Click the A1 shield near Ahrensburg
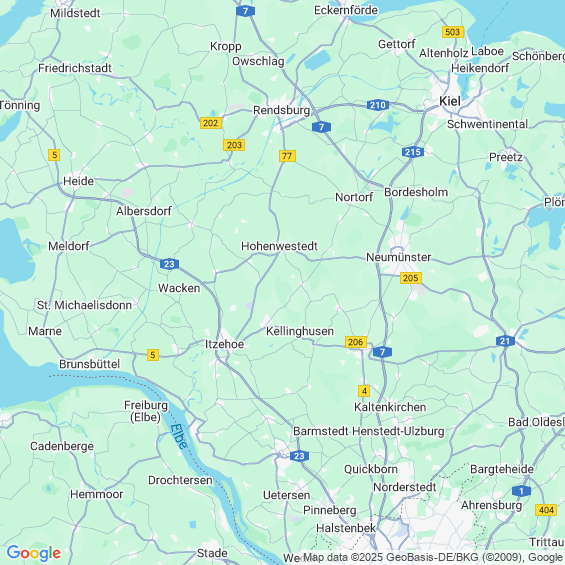The image size is (565, 565). pos(521,491)
